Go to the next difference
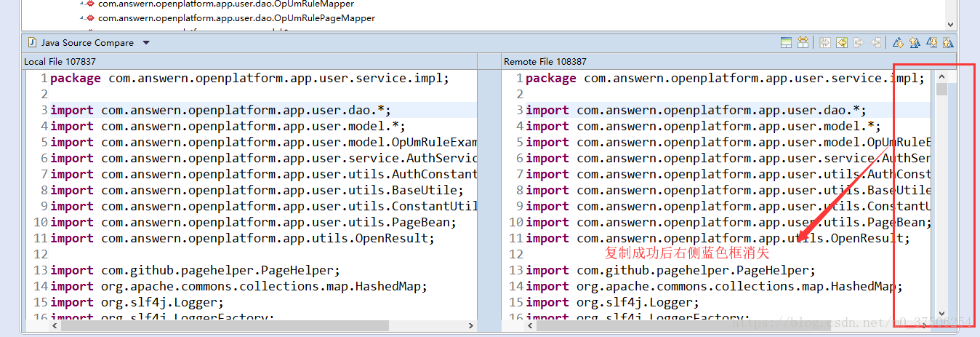980x337 pixels. tap(898, 43)
